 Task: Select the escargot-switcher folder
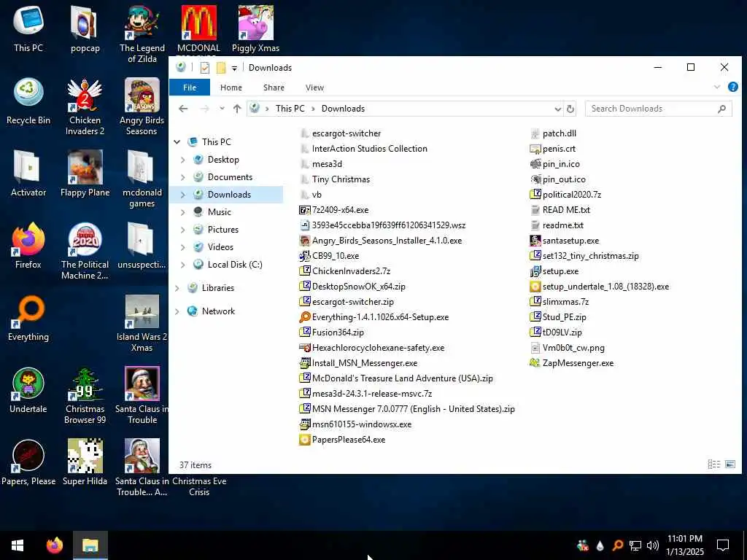340,134
